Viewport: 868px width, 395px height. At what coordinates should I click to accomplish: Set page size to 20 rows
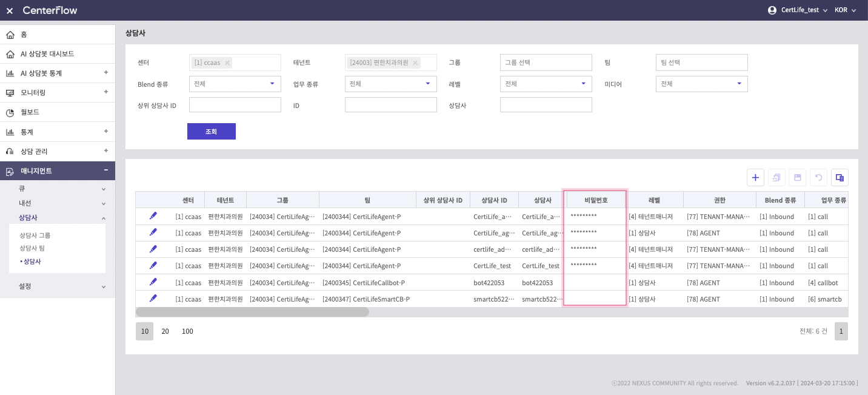coord(165,331)
